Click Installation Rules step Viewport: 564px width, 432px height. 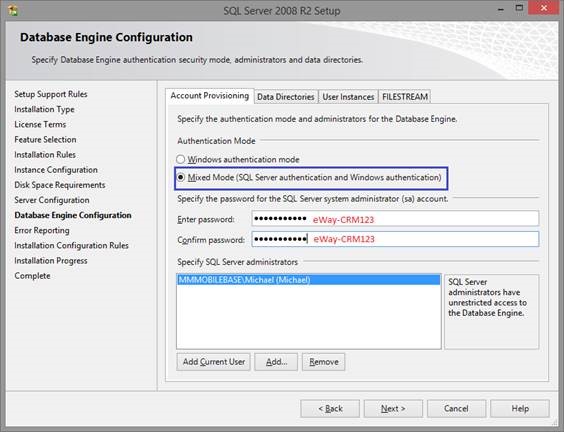(45, 155)
